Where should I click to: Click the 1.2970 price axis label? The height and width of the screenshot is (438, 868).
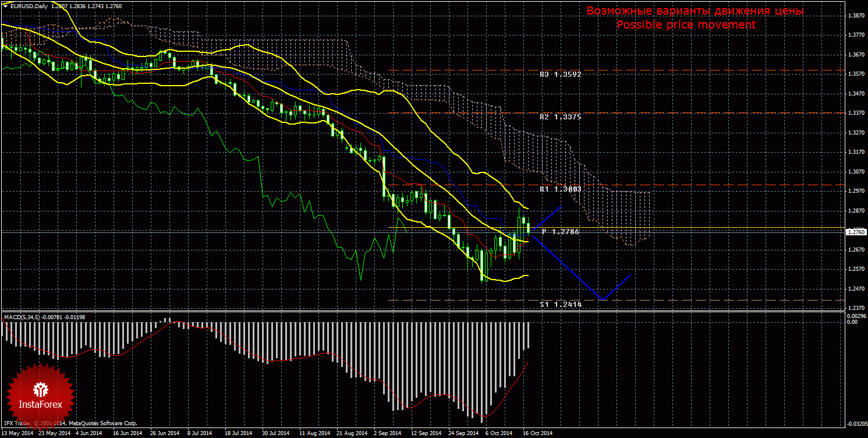[x=856, y=192]
